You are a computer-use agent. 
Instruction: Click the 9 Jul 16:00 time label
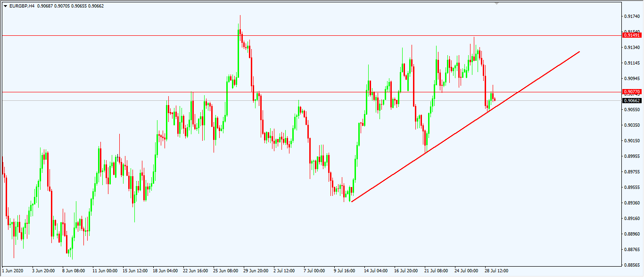click(345, 271)
